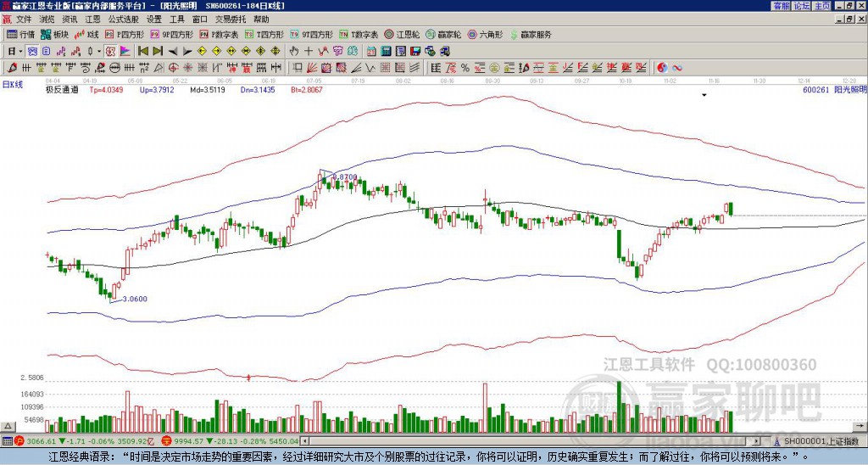Jump to first bar with green left-end arrow
Image resolution: width=868 pixels, height=465 pixels.
pos(142,52)
